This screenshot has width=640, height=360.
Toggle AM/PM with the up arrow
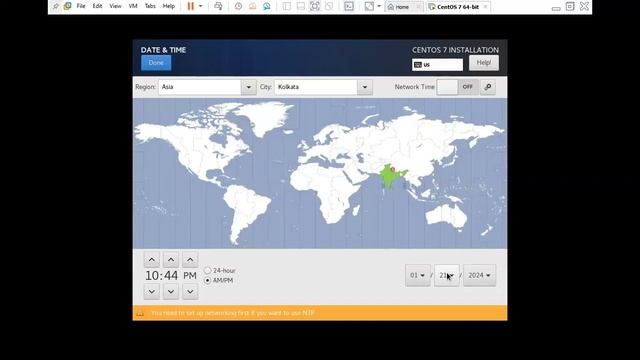(190, 260)
